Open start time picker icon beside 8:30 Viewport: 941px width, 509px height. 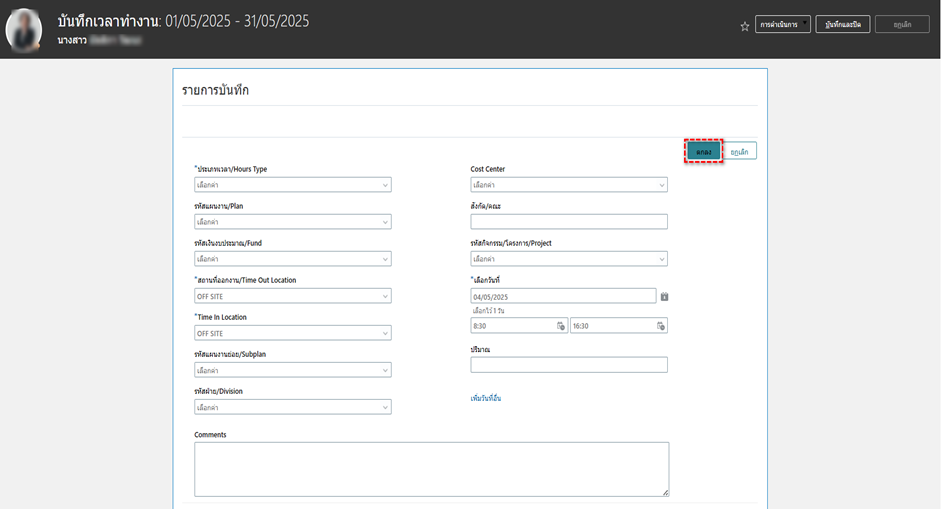pos(561,326)
